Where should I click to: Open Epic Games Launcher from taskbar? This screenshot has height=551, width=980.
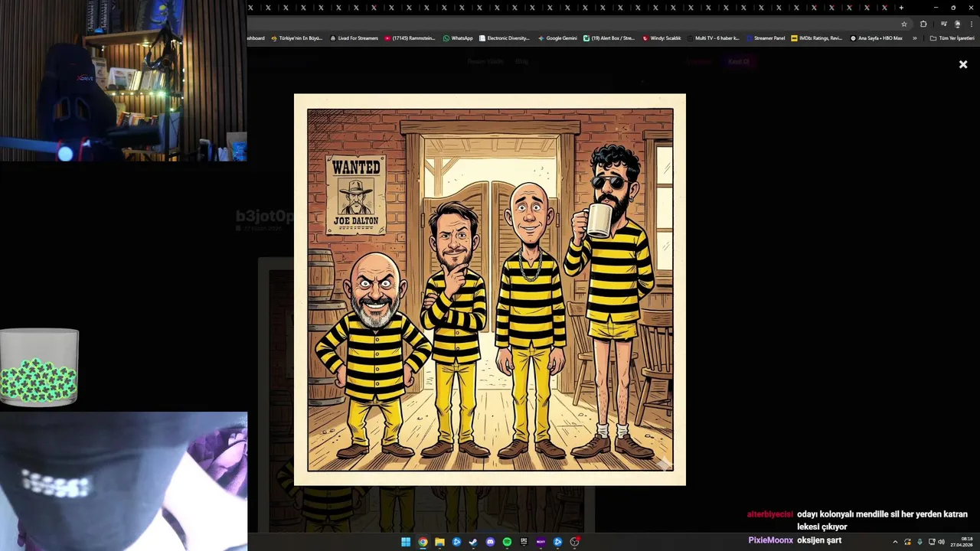coord(524,542)
